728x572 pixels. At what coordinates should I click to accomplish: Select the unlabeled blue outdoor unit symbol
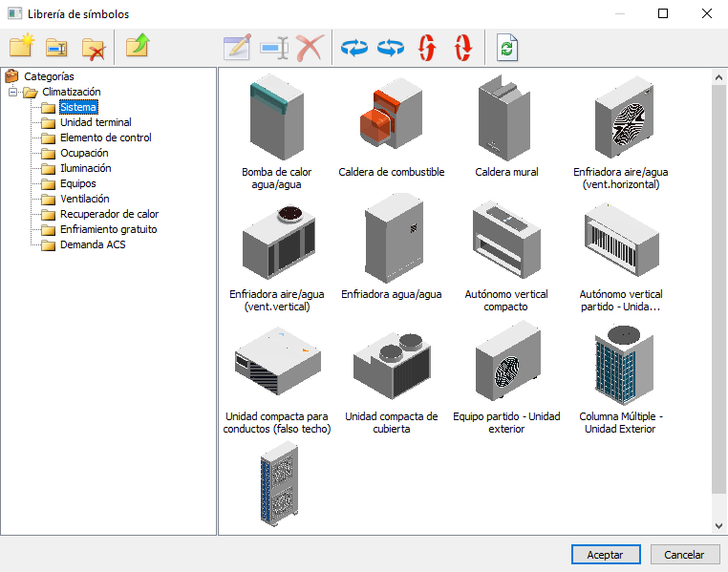[279, 483]
